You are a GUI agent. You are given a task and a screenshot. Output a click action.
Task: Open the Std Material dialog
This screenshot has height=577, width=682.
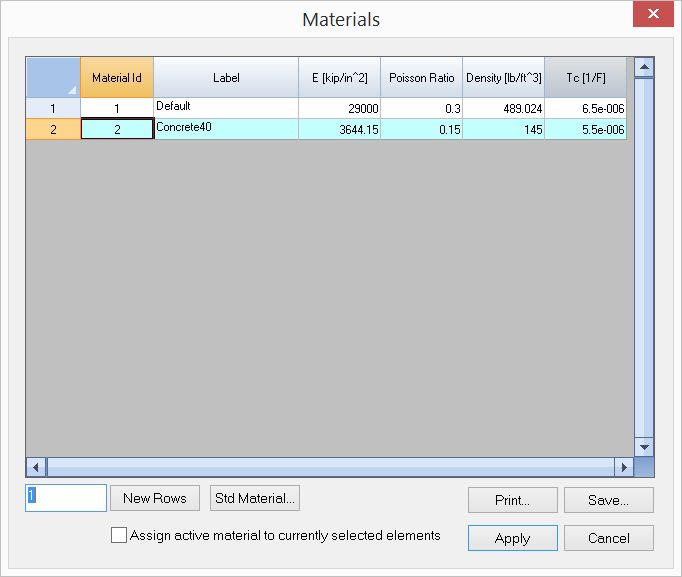click(x=255, y=498)
